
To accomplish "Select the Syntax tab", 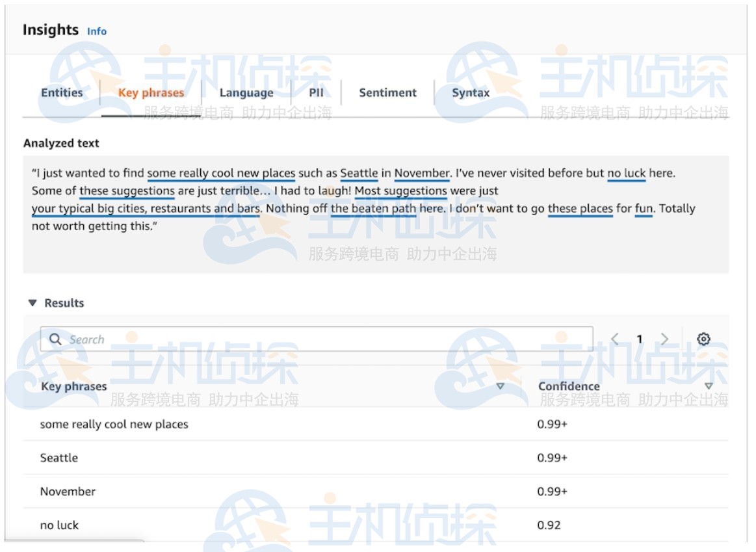I will [x=471, y=92].
